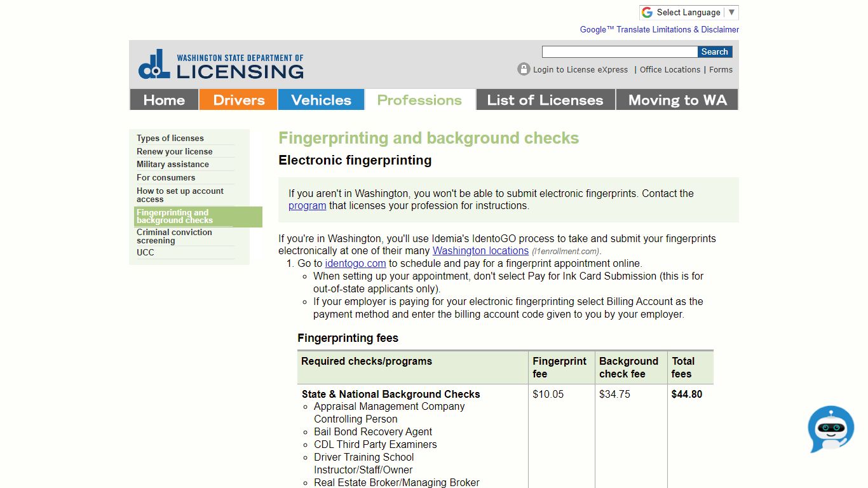This screenshot has height=488, width=868.
Task: Open How to set up account access
Action: (x=180, y=195)
